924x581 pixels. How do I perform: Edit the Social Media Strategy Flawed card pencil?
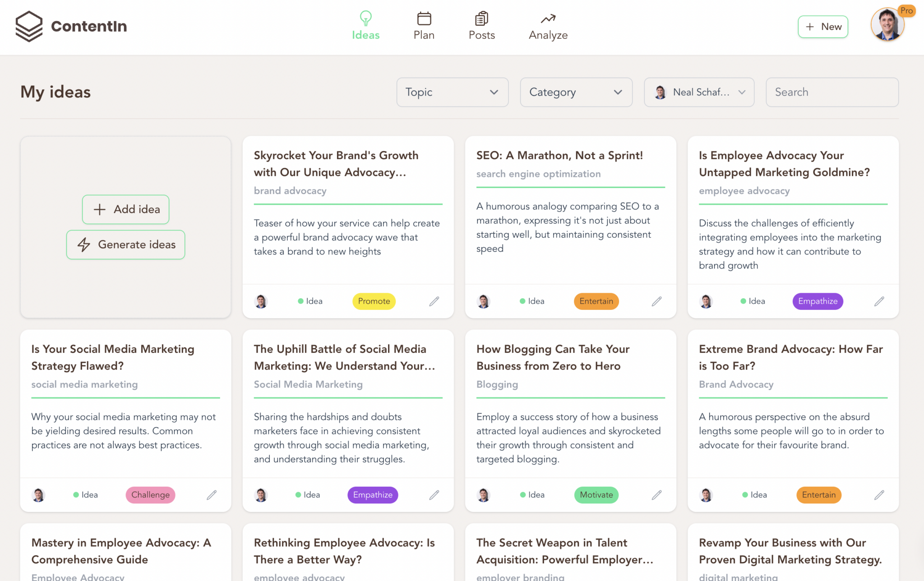tap(212, 495)
